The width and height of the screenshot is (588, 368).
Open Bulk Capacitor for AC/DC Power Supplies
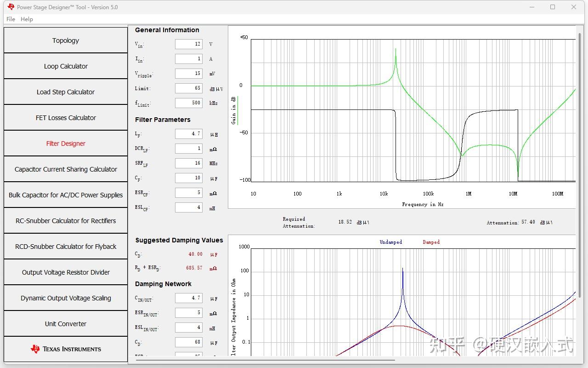click(66, 195)
